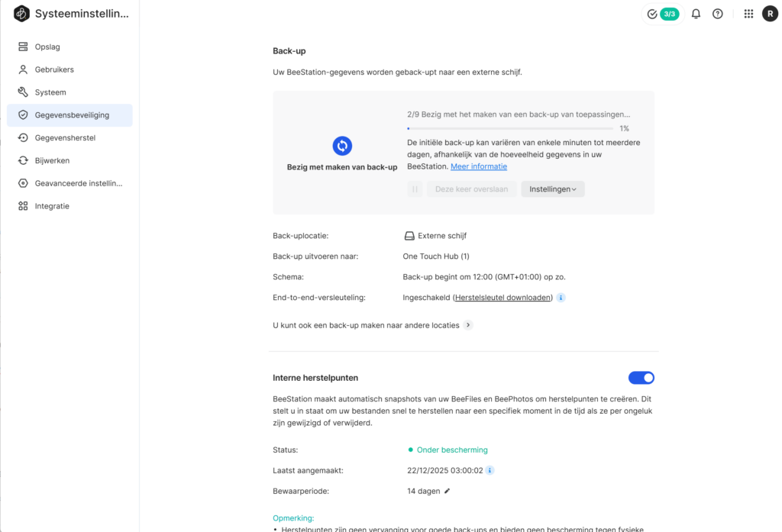Open Opslag in the sidebar

pyautogui.click(x=47, y=47)
